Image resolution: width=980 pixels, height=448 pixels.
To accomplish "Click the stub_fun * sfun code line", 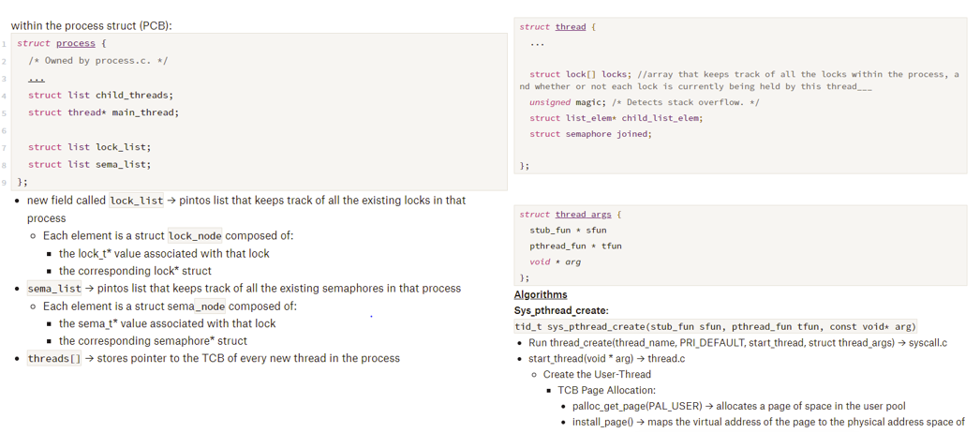I will tap(568, 230).
